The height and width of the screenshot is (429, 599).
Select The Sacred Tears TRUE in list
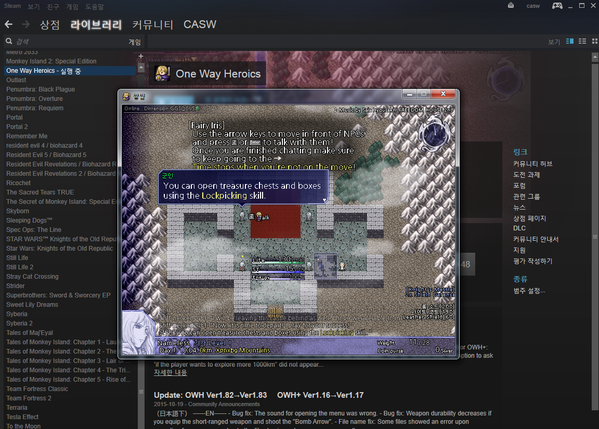pos(40,192)
